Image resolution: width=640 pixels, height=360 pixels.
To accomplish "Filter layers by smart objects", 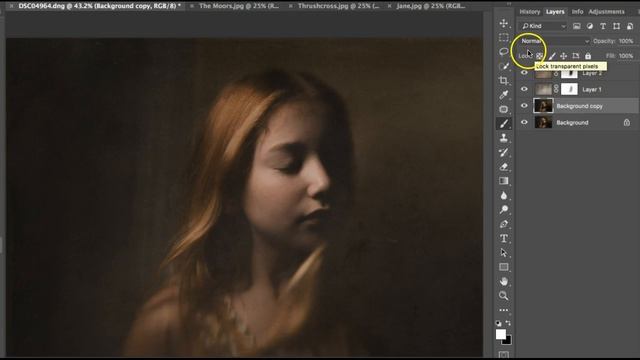I will (x=630, y=26).
